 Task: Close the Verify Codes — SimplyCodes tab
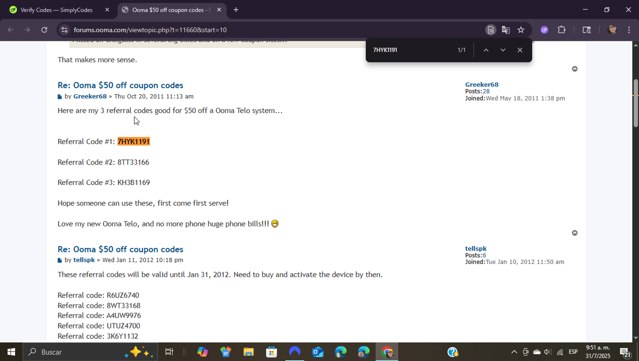(107, 10)
